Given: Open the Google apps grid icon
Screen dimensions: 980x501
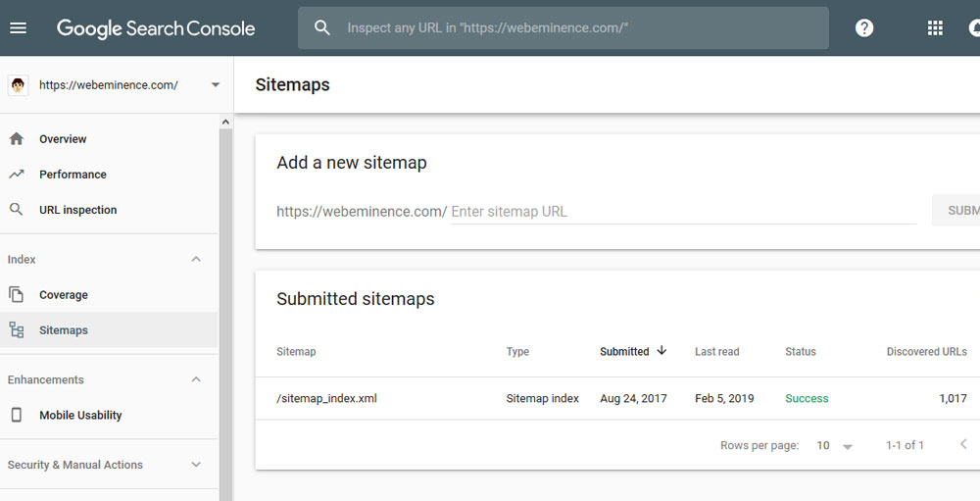Looking at the screenshot, I should pos(935,27).
